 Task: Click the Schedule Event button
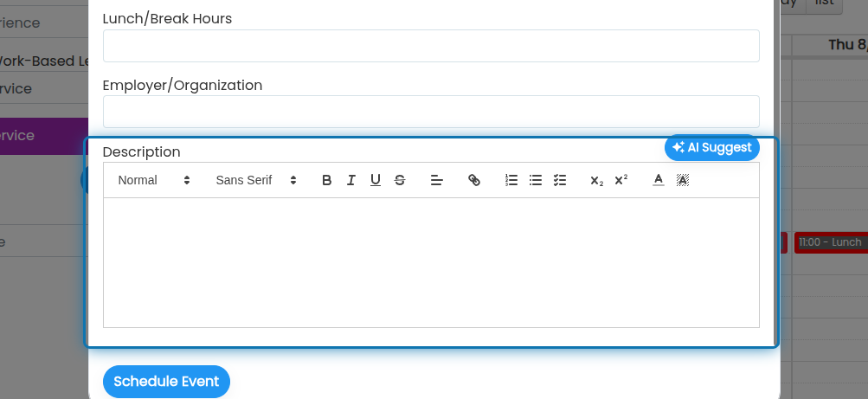coord(166,382)
